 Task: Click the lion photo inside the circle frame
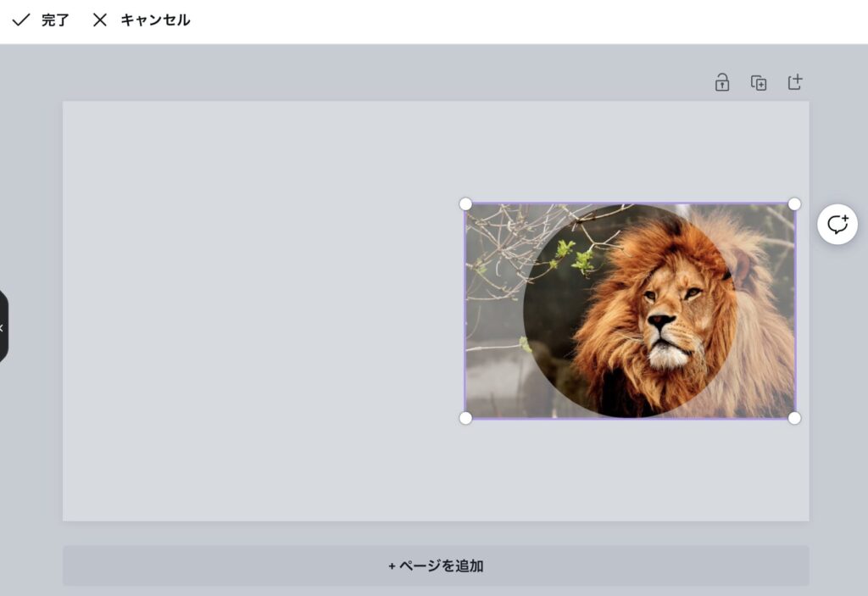click(630, 311)
